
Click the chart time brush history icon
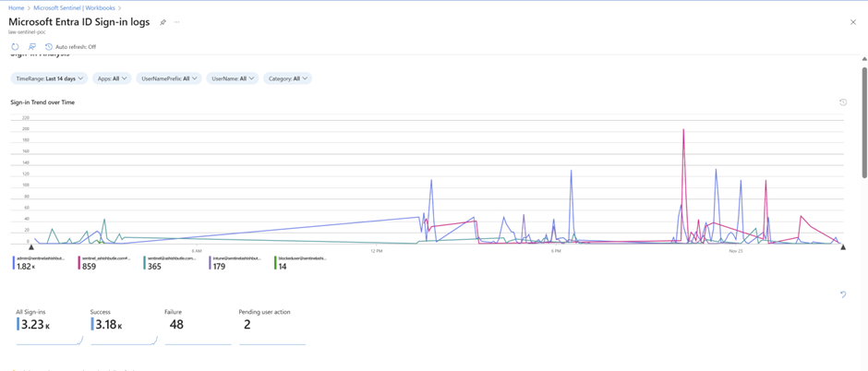843,102
